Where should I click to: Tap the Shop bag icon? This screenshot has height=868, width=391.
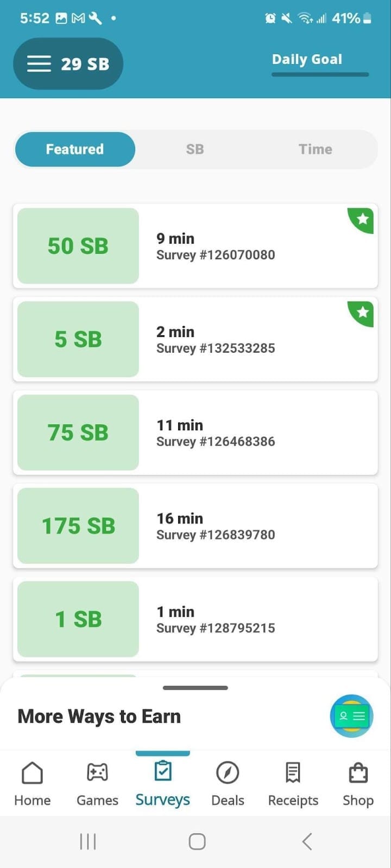[358, 773]
